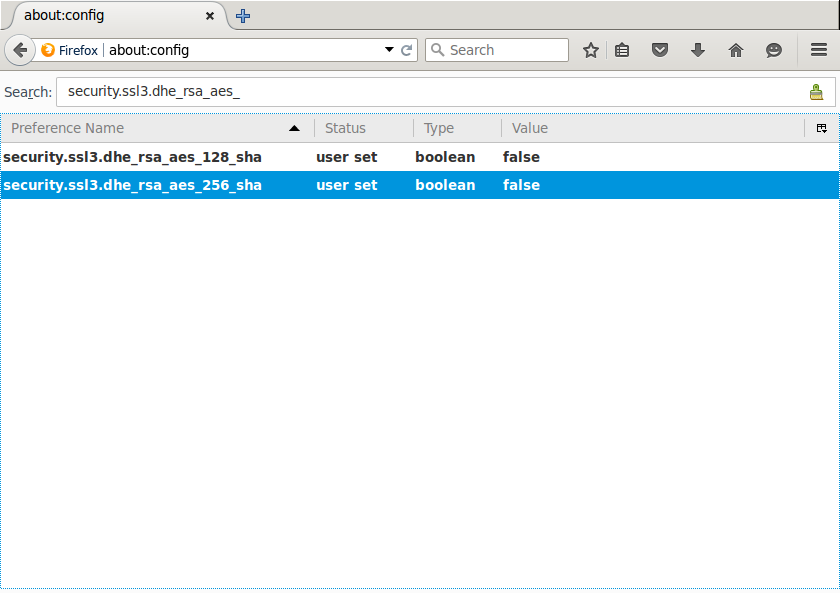
Task: Open the Pocket save icon
Action: [660, 49]
